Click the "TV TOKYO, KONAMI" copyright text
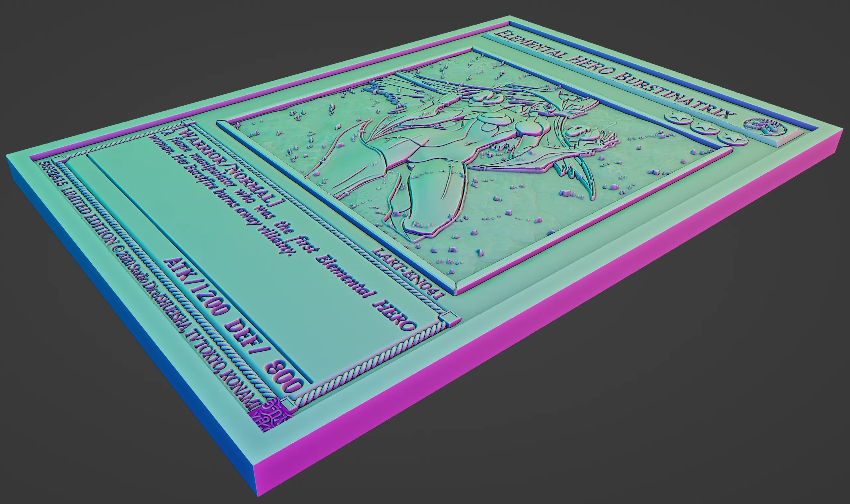Viewport: 850px width, 504px height. coord(224,369)
